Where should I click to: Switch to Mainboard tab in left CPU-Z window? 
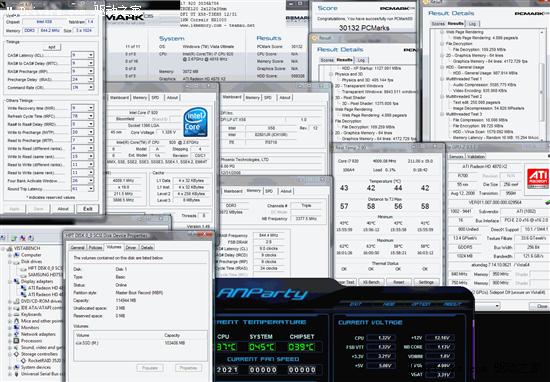119,98
